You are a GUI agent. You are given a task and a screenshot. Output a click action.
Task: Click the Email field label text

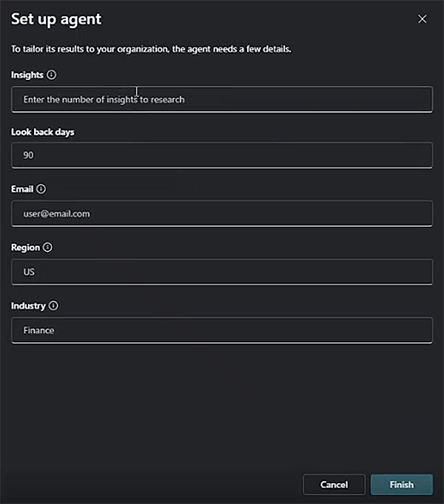22,189
